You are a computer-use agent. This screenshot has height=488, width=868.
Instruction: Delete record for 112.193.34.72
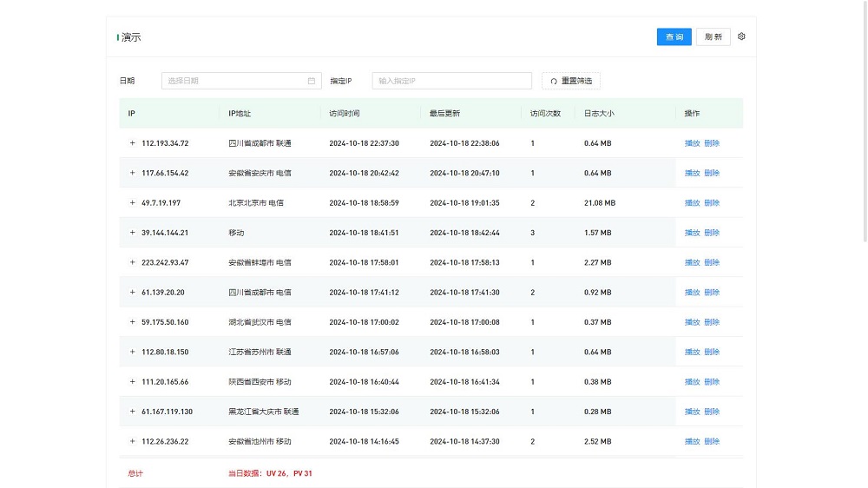coord(712,143)
